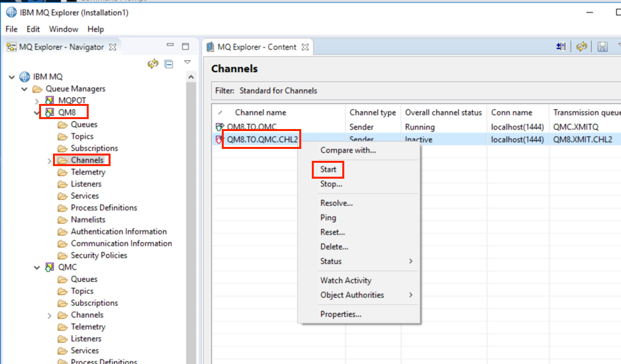The height and width of the screenshot is (364, 621).
Task: Select Topics folder under QM8
Action: point(82,136)
